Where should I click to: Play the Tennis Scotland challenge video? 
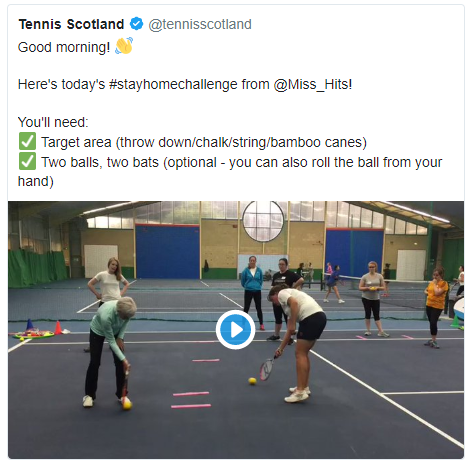235,330
